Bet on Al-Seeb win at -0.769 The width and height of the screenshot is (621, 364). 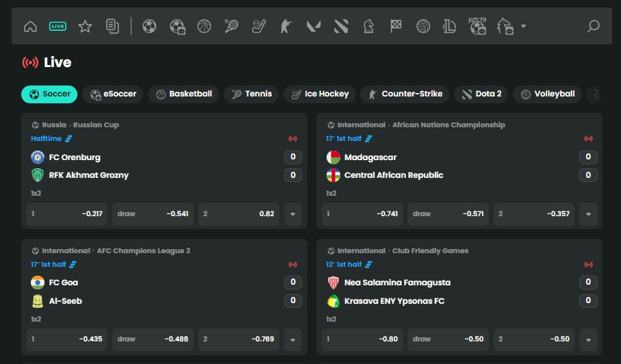point(239,339)
